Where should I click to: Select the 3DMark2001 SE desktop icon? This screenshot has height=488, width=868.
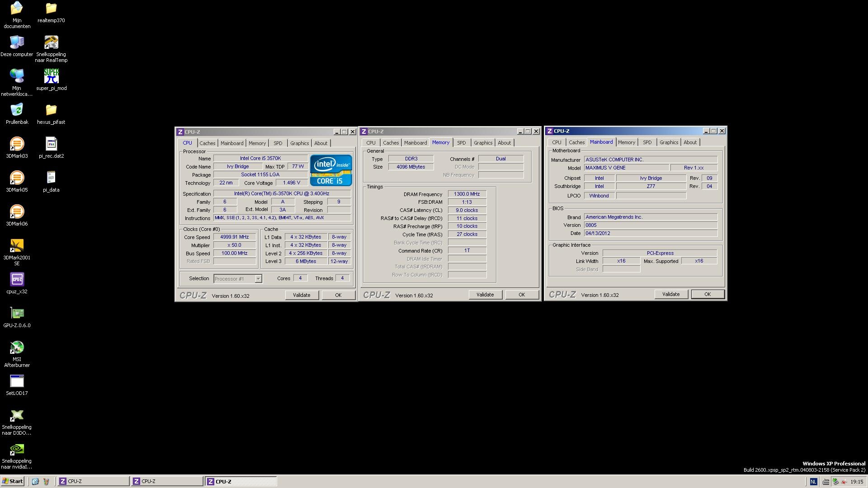(17, 246)
